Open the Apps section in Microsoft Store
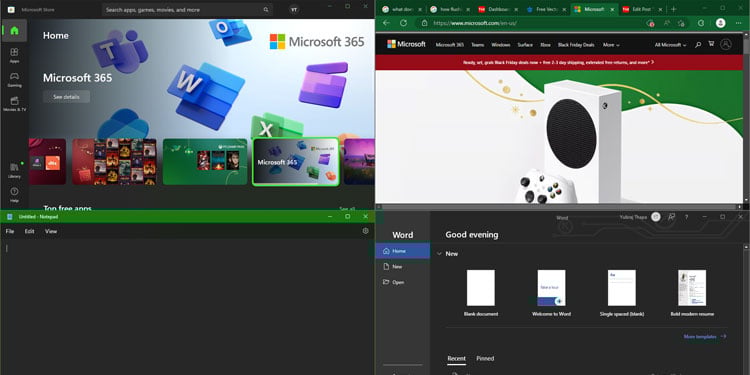Viewport: 750px width, 375px height. click(x=14, y=55)
